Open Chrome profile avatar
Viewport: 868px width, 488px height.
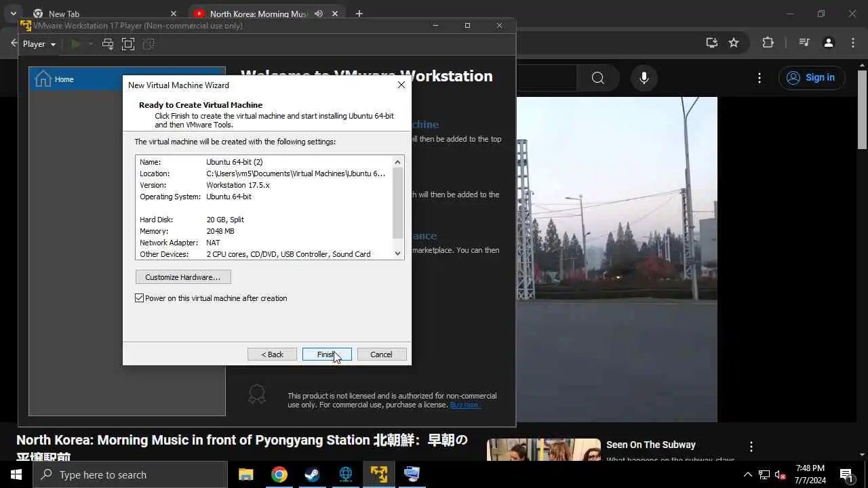point(829,43)
